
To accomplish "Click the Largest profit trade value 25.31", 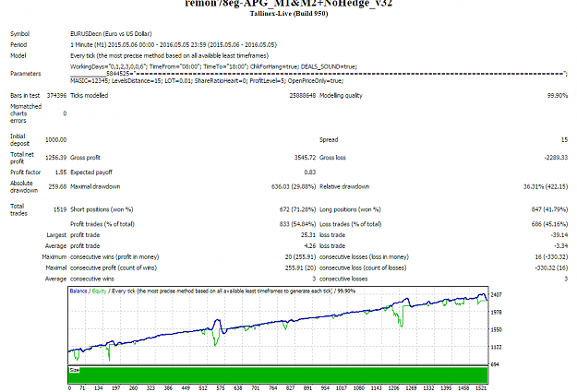I will tap(308, 235).
